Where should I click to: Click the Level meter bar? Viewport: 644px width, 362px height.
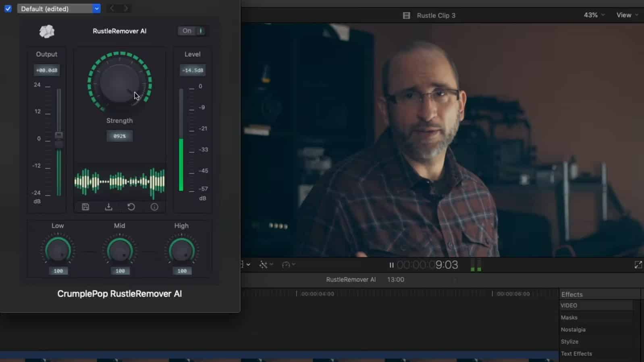181,140
